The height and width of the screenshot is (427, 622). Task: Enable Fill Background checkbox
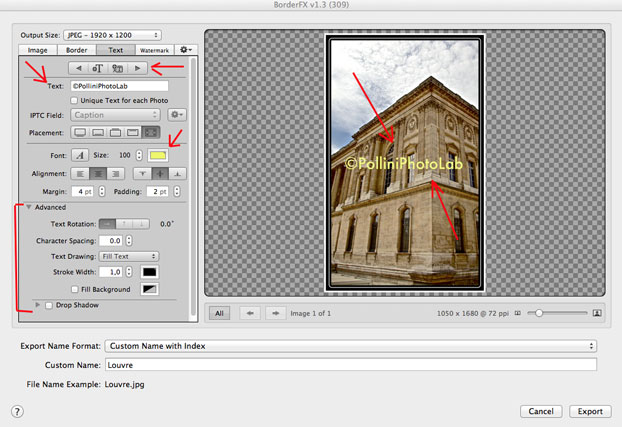[75, 289]
